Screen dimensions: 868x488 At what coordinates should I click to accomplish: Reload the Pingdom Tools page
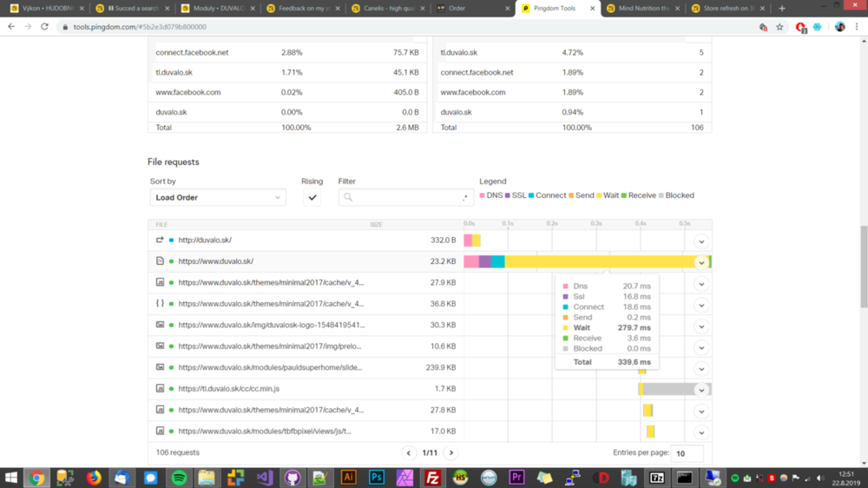44,27
